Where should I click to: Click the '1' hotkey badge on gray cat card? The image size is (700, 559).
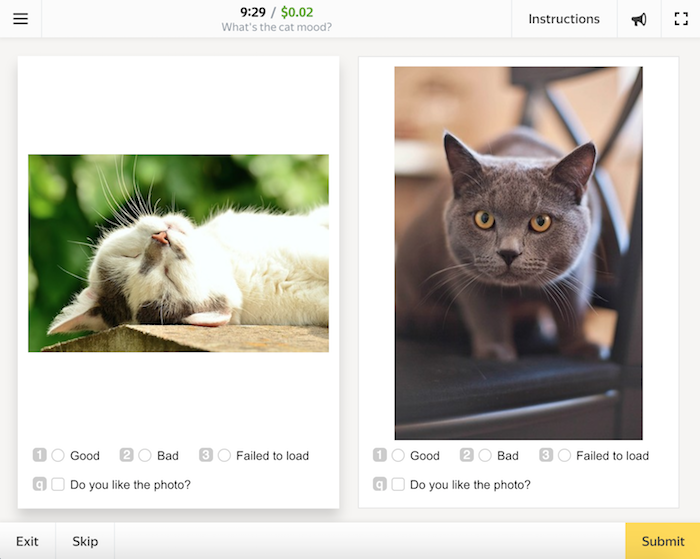379,455
